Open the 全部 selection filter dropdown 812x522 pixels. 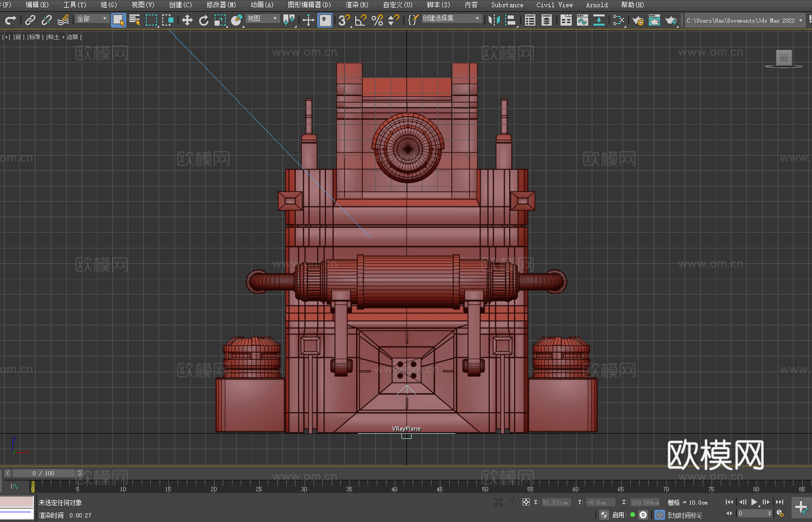[92, 18]
